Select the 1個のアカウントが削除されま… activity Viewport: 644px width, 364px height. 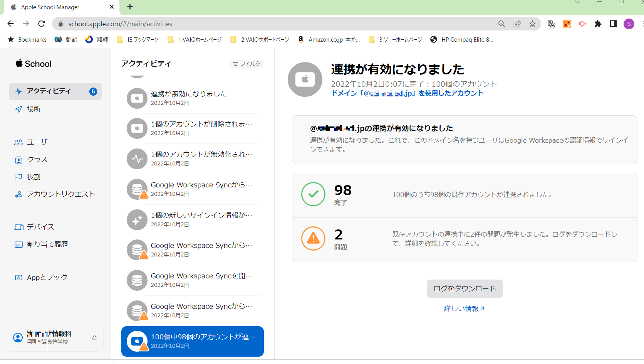[x=193, y=128]
